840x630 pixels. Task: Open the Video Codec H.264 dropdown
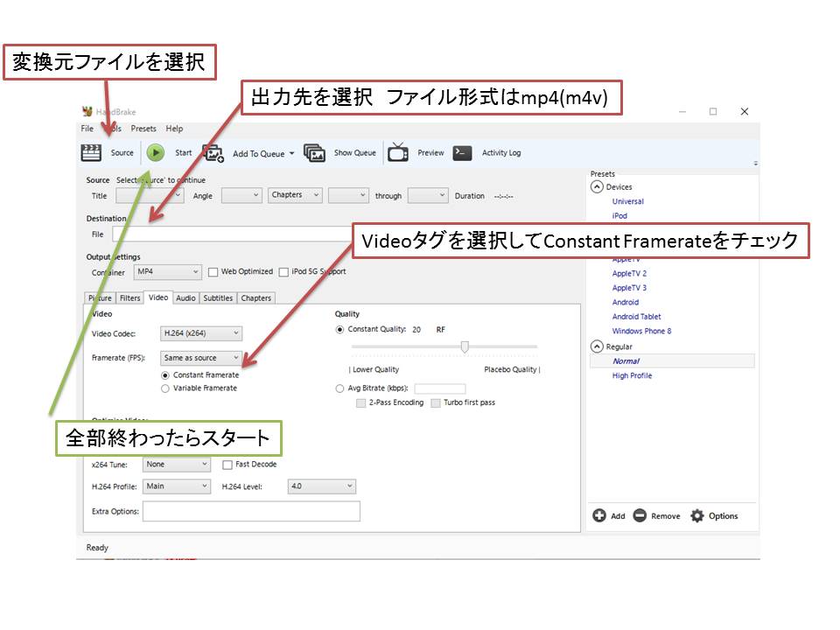click(201, 333)
